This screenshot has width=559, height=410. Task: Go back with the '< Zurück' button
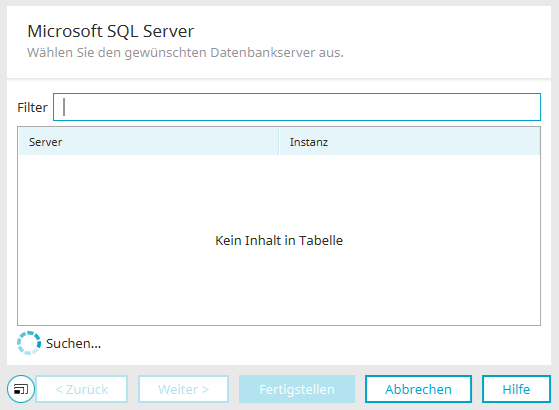tap(82, 389)
